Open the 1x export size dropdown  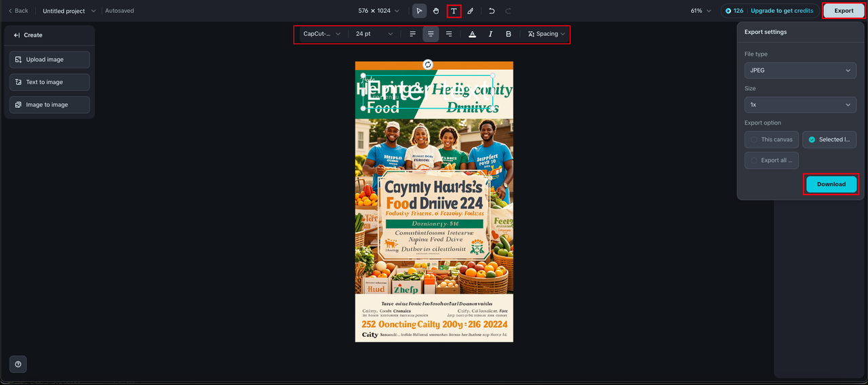[800, 105]
